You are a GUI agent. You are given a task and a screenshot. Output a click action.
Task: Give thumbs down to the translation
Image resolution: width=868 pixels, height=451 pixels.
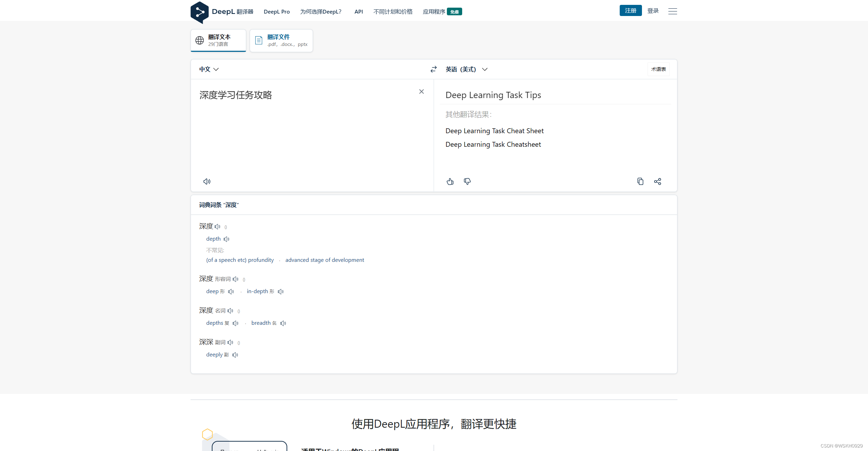467,182
